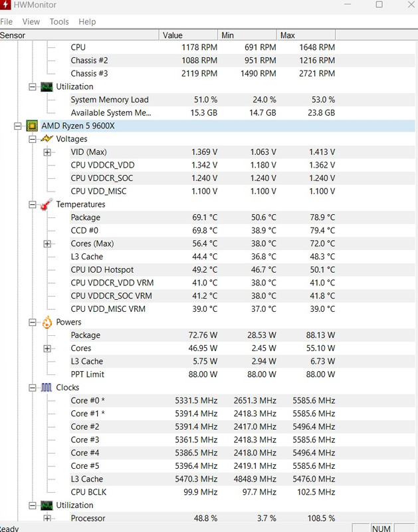Click the Value column header
This screenshot has width=418, height=532.
pos(188,35)
